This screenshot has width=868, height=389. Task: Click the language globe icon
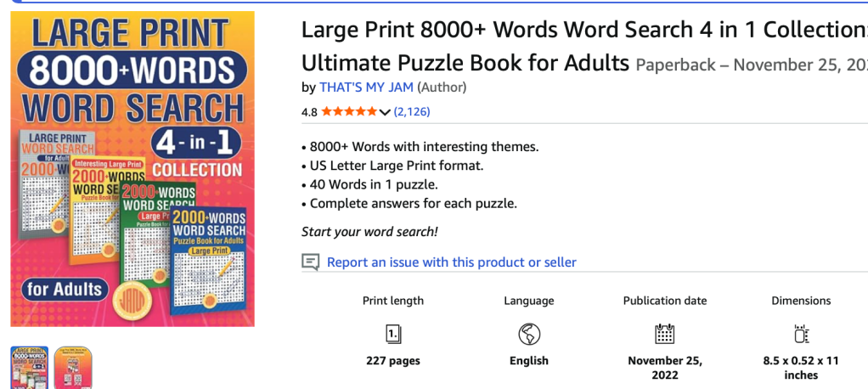pos(529,333)
